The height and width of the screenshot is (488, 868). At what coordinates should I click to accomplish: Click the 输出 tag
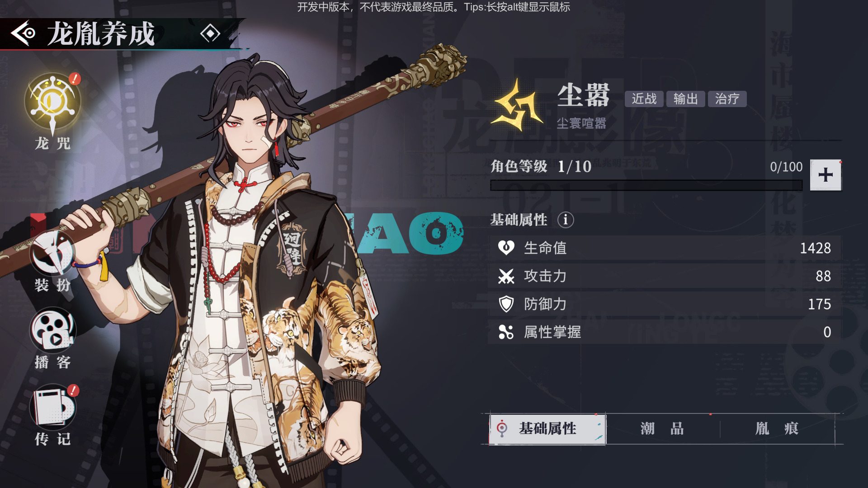tap(686, 99)
